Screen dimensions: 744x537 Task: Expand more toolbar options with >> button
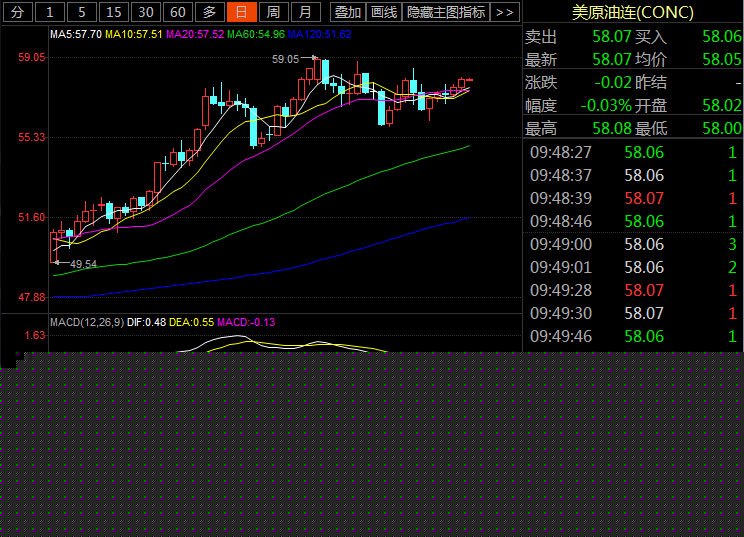505,12
